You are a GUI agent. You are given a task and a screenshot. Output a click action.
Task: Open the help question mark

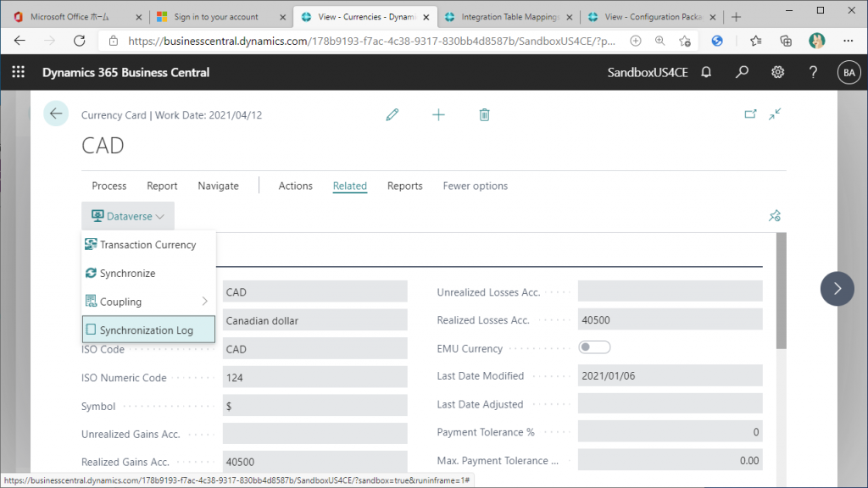pos(813,72)
